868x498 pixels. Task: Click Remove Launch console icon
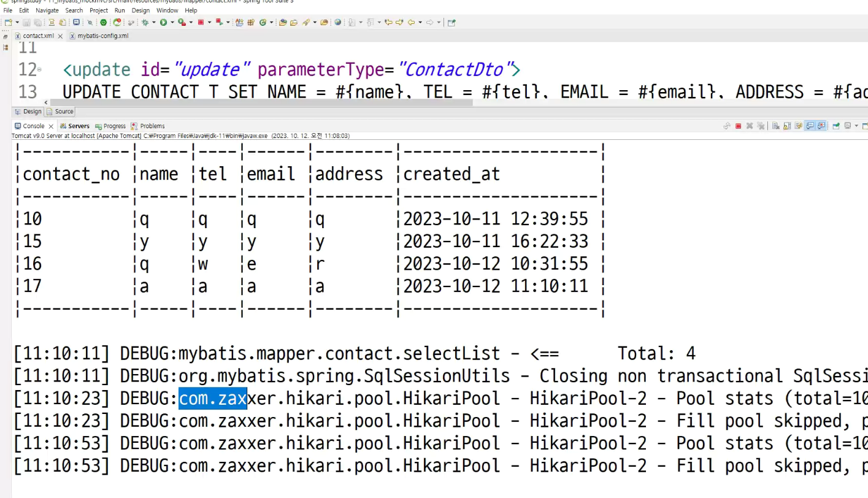click(750, 126)
